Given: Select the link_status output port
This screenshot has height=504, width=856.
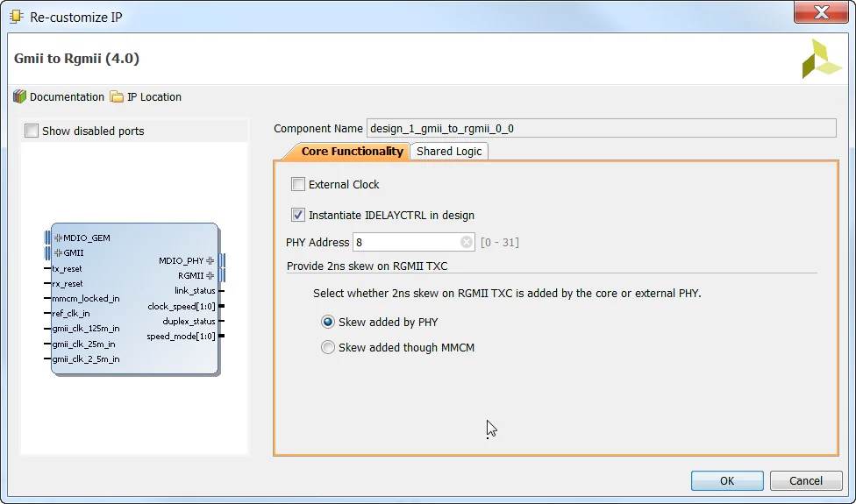Looking at the screenshot, I should pos(195,291).
